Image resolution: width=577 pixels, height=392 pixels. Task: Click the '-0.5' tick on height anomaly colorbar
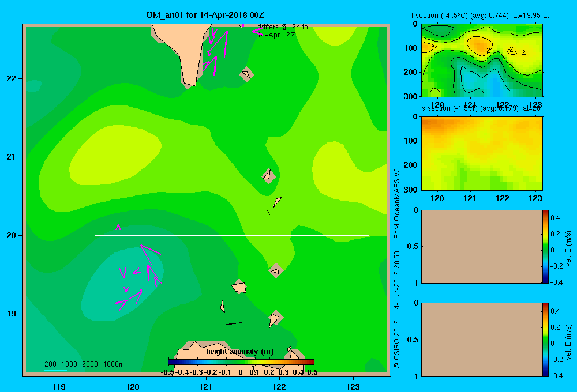coord(167,372)
